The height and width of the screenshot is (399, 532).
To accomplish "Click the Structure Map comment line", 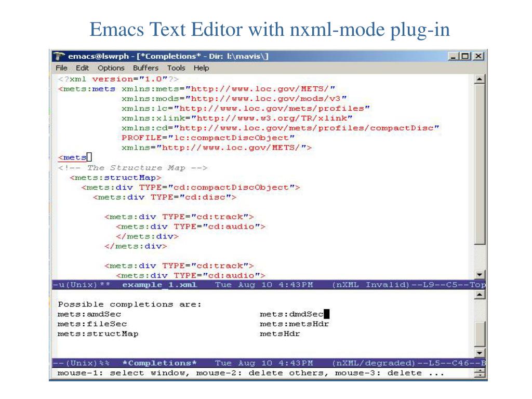I will tap(132, 168).
